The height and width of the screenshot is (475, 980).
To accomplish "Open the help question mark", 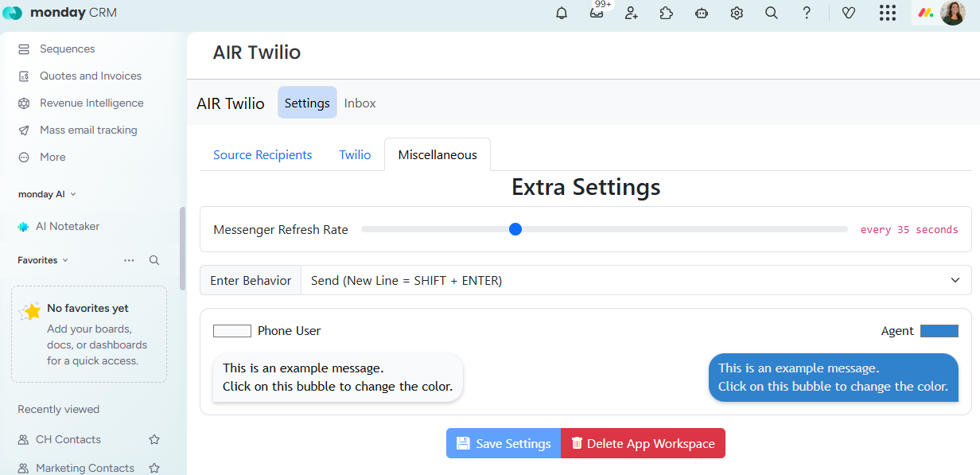I will click(x=807, y=13).
